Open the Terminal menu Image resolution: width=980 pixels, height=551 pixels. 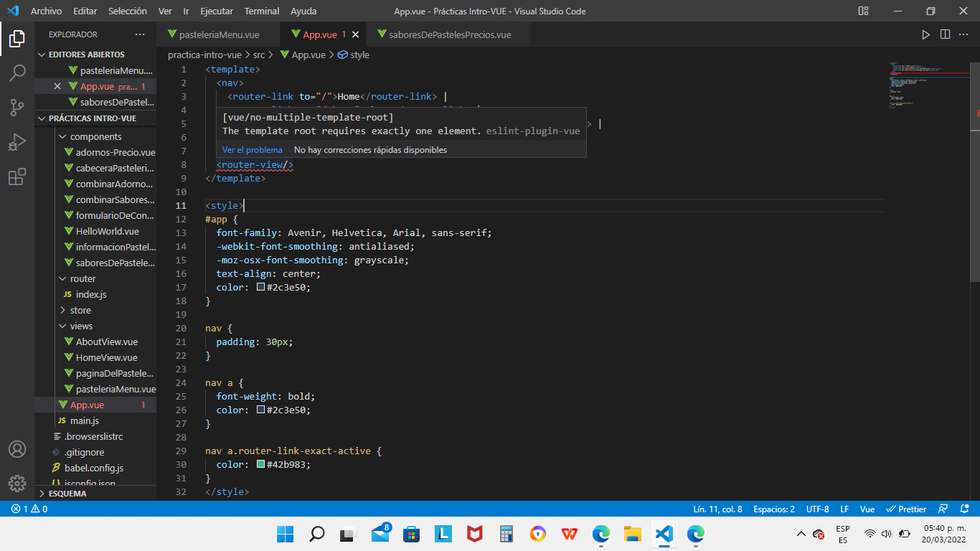coord(261,11)
